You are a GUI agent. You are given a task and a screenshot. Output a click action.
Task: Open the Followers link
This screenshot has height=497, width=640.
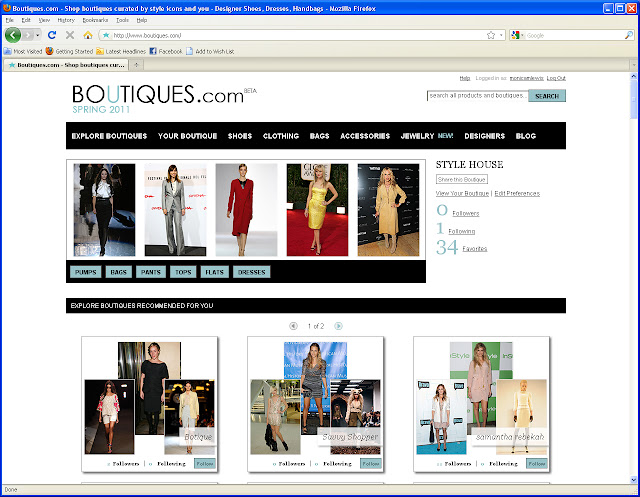pyautogui.click(x=466, y=213)
